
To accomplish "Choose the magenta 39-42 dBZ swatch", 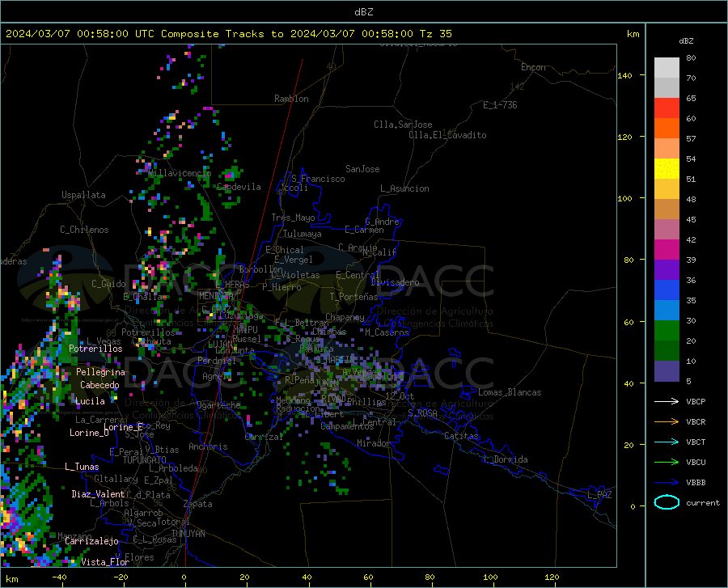I will (x=667, y=250).
